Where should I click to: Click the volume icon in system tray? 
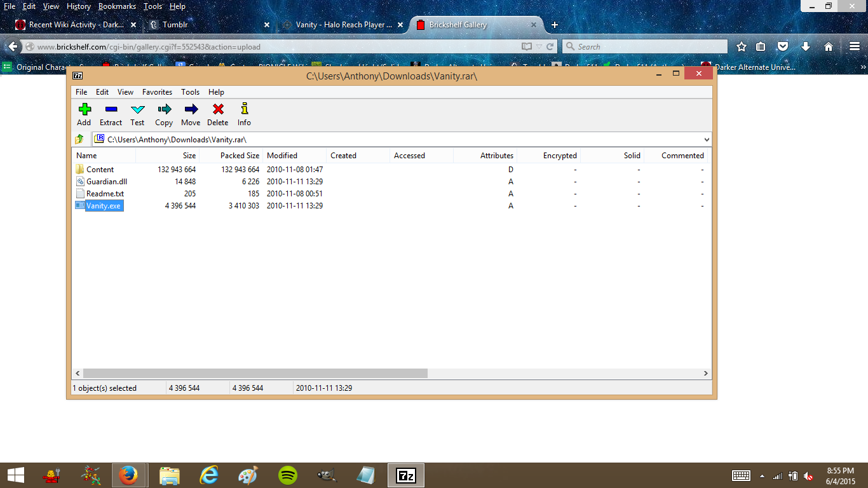[x=809, y=476]
